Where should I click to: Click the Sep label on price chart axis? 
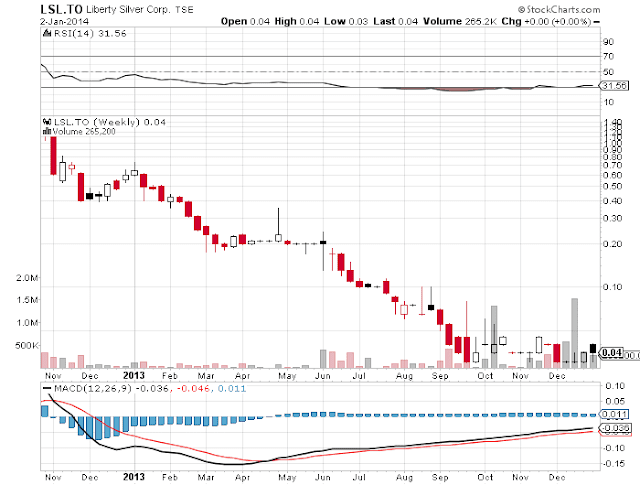tap(440, 376)
